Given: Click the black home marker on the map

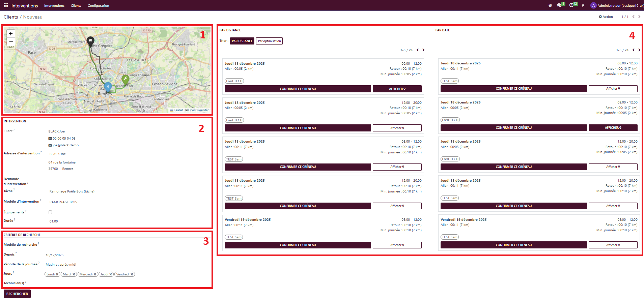Looking at the screenshot, I should pos(90,41).
